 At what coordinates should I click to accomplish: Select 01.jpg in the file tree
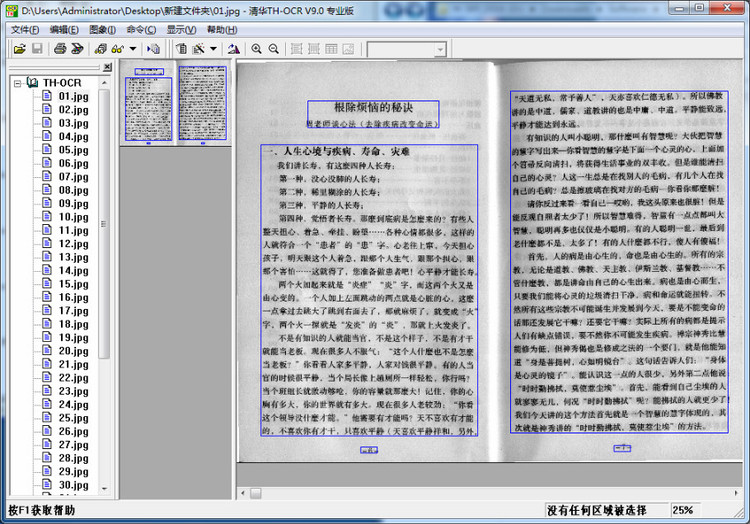tap(74, 96)
